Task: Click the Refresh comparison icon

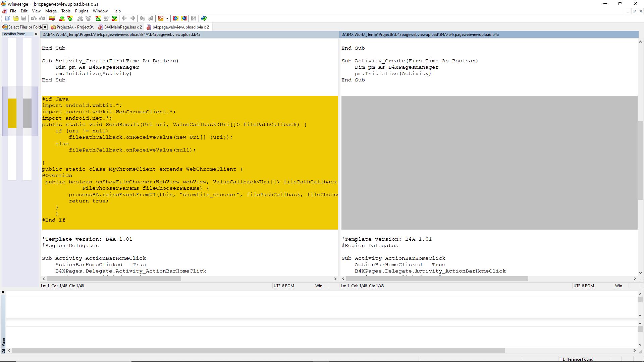Action: pyautogui.click(x=204, y=18)
